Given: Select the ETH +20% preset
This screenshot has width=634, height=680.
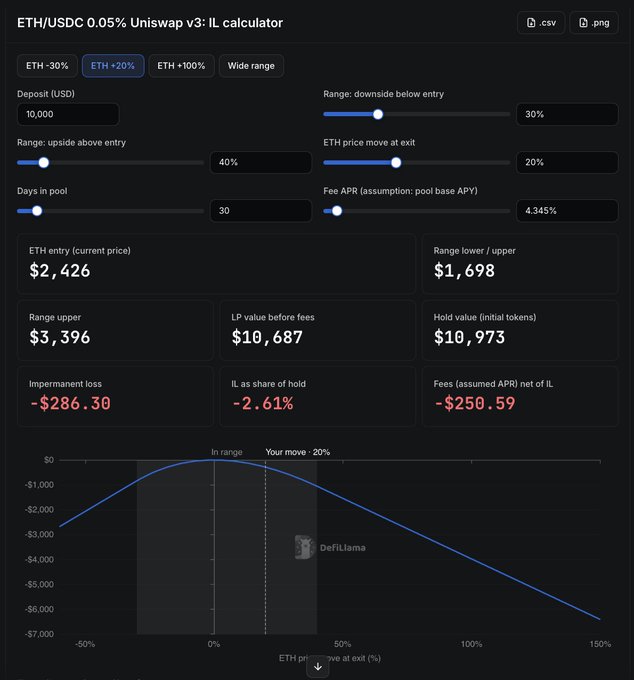Looking at the screenshot, I should click(x=113, y=66).
